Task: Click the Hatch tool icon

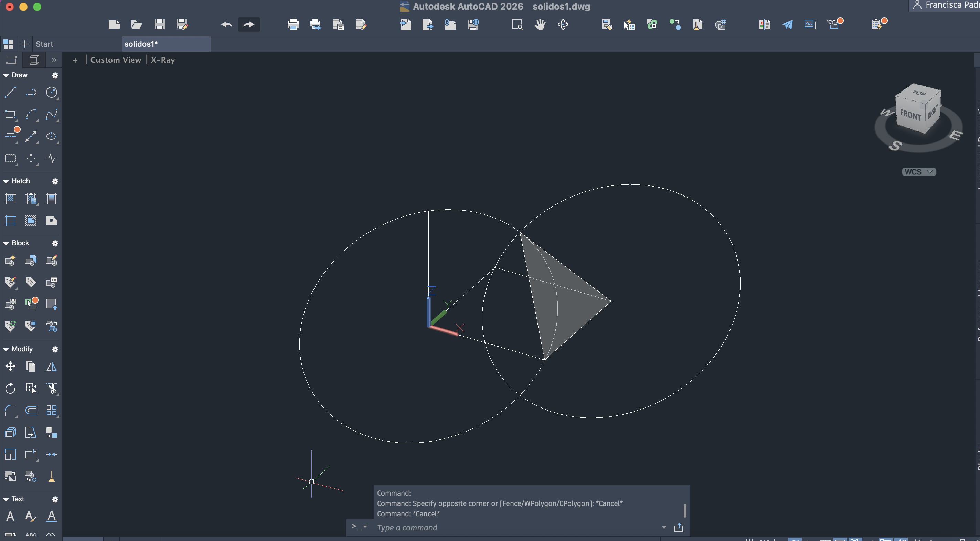Action: pyautogui.click(x=10, y=198)
